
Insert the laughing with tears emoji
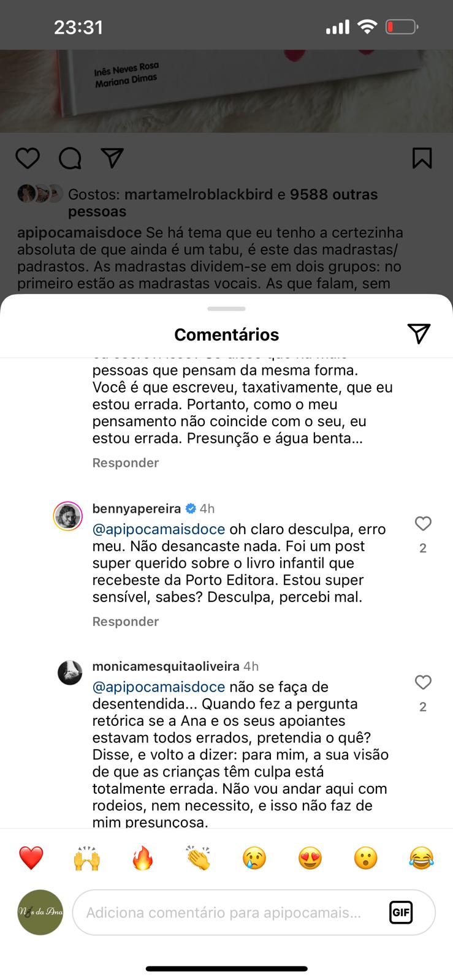click(421, 858)
